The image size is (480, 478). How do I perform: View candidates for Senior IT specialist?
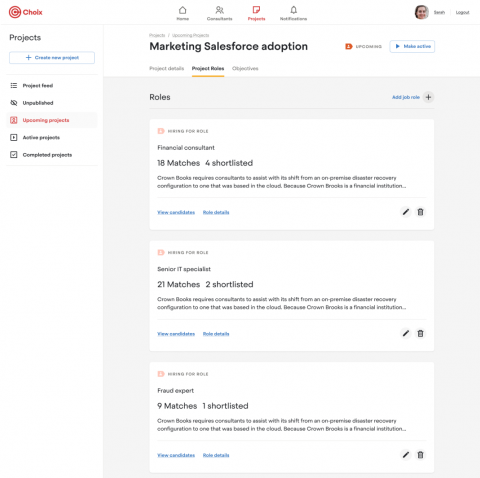coord(176,334)
